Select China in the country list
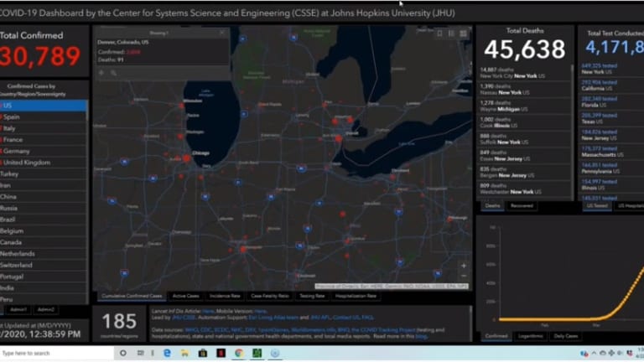 point(43,197)
